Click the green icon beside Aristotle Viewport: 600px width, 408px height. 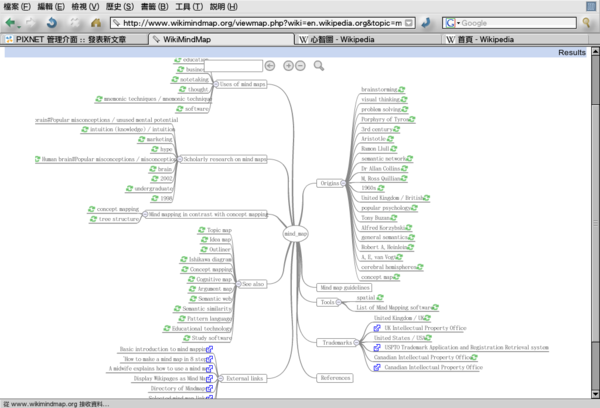(x=390, y=139)
